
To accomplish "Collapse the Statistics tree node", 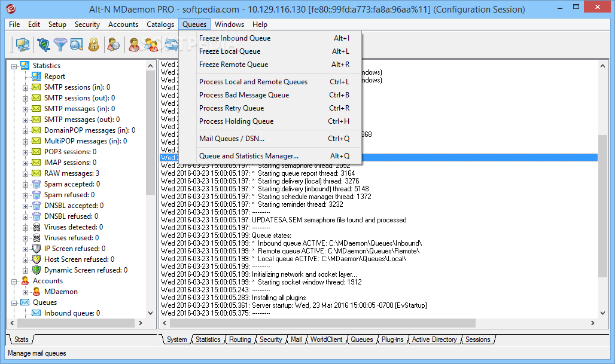I will click(14, 66).
